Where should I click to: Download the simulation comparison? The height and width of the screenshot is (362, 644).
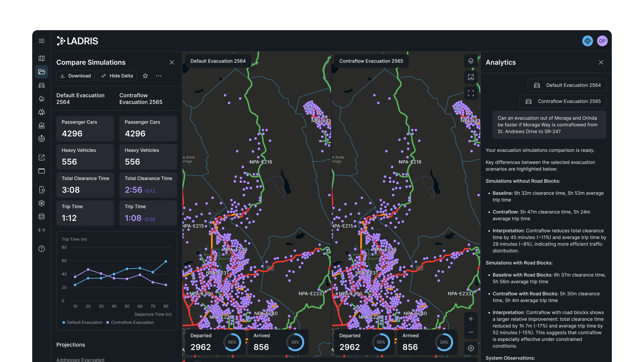pyautogui.click(x=76, y=76)
